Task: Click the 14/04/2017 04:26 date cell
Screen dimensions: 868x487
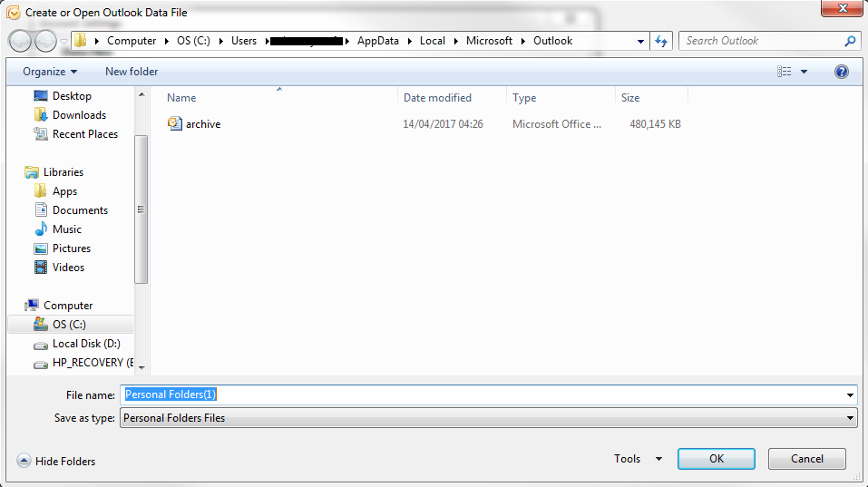Action: 443,124
